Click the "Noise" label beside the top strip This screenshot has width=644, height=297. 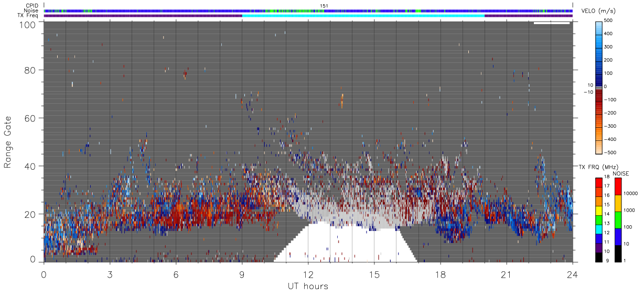click(x=30, y=10)
